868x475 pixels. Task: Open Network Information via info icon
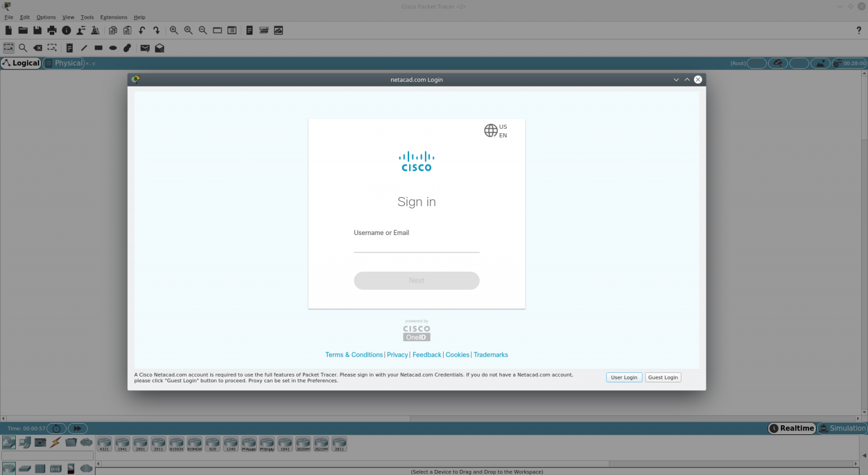(x=67, y=30)
